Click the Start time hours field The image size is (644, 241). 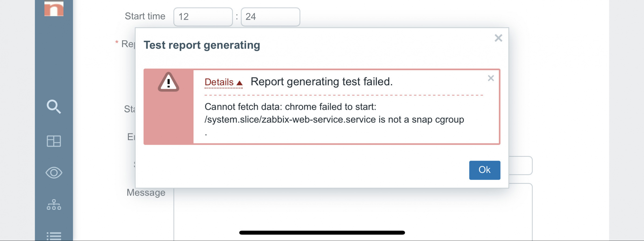point(203,17)
